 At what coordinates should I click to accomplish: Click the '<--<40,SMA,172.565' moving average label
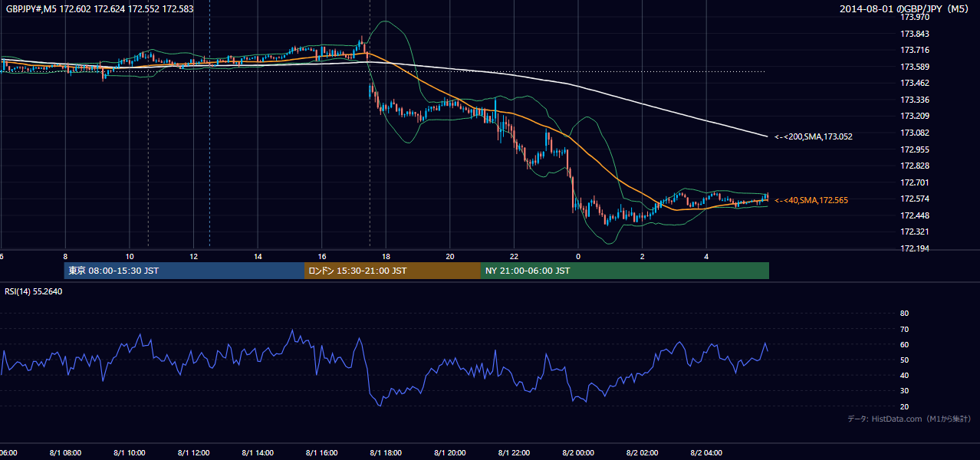click(x=811, y=200)
